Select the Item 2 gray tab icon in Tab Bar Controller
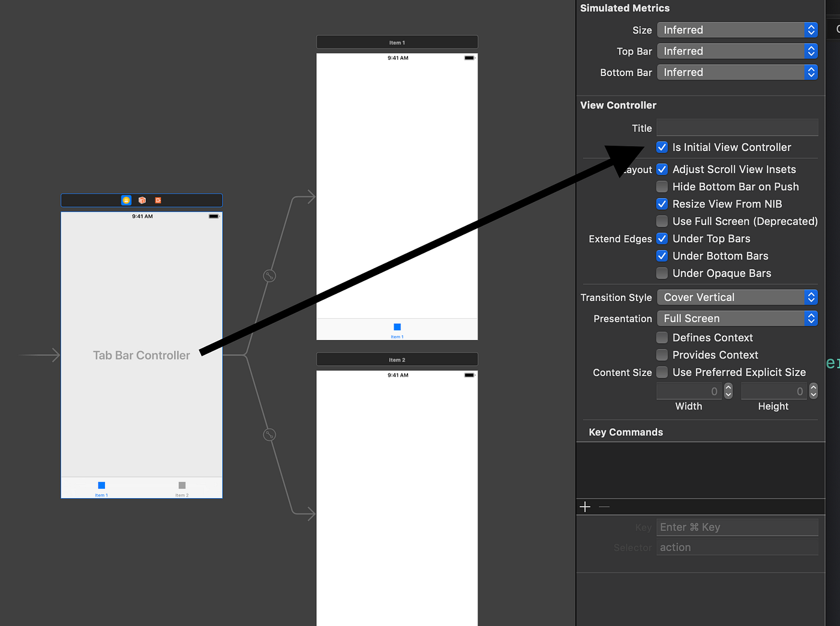The image size is (840, 626). click(182, 486)
